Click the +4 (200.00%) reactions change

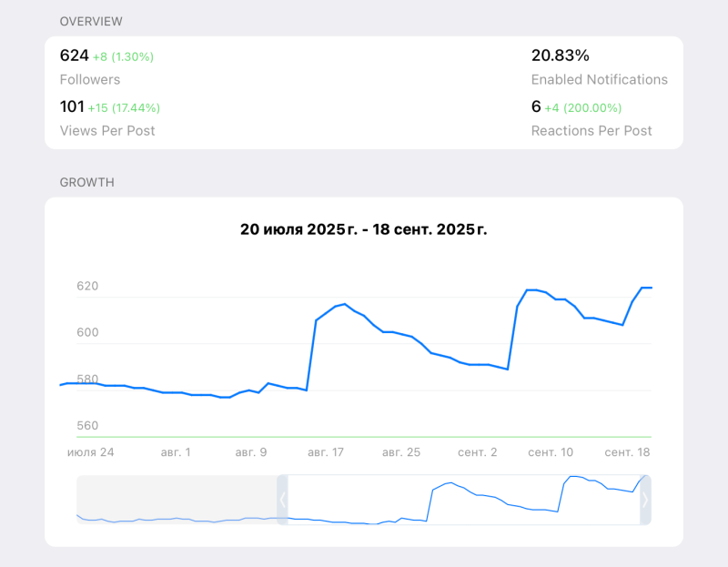(x=583, y=107)
